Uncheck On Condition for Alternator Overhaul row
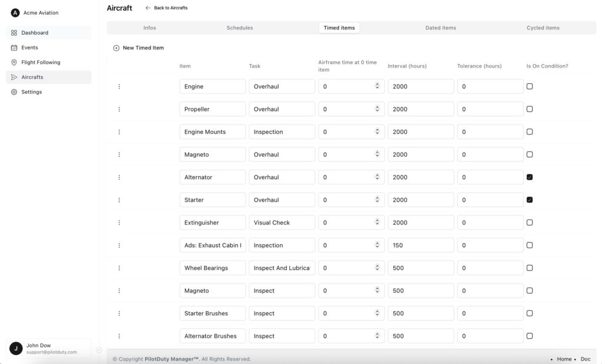 (530, 177)
